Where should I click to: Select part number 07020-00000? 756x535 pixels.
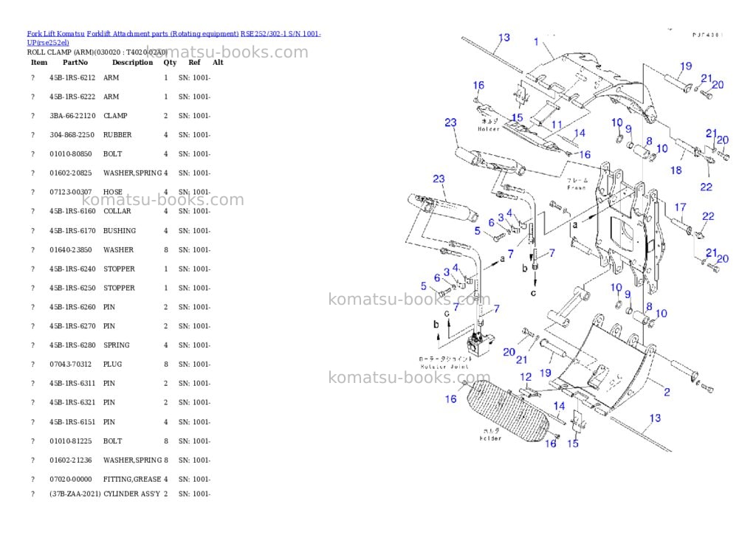[70, 480]
